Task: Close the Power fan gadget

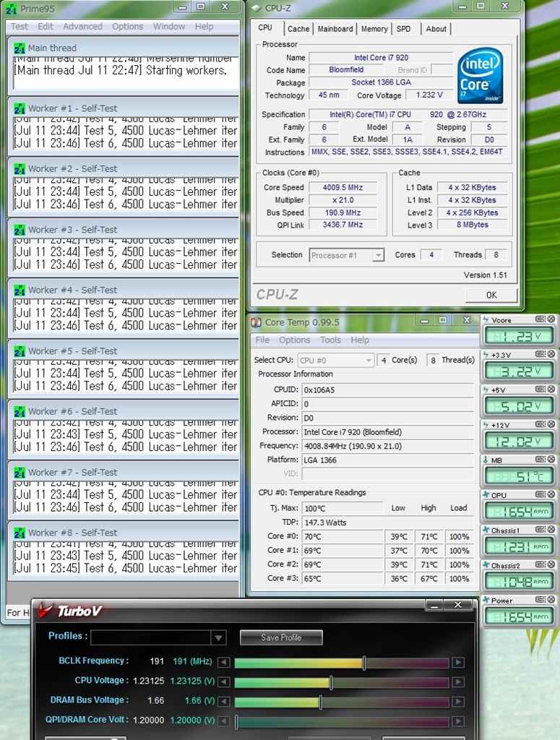Action: (x=551, y=601)
